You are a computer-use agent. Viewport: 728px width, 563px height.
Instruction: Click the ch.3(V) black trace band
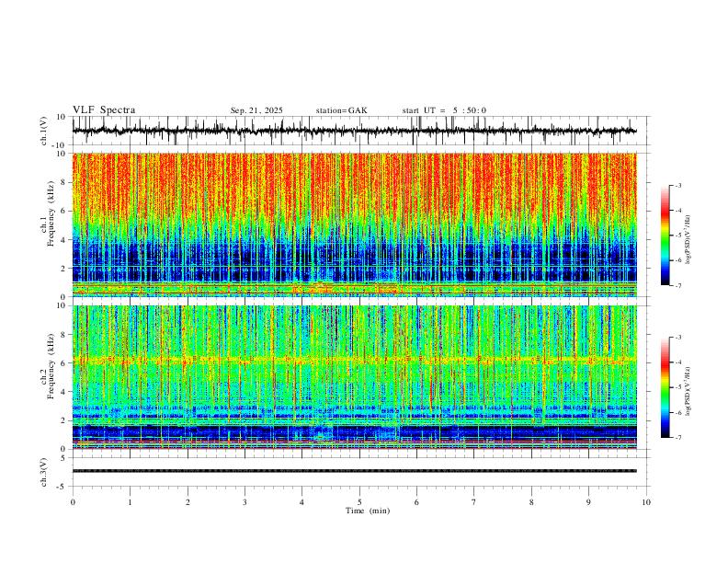point(354,471)
